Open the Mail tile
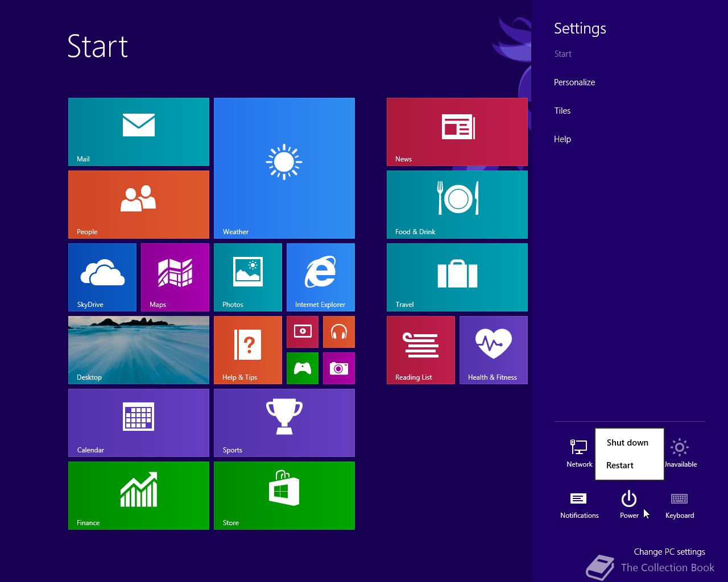This screenshot has width=728, height=582. [x=139, y=132]
